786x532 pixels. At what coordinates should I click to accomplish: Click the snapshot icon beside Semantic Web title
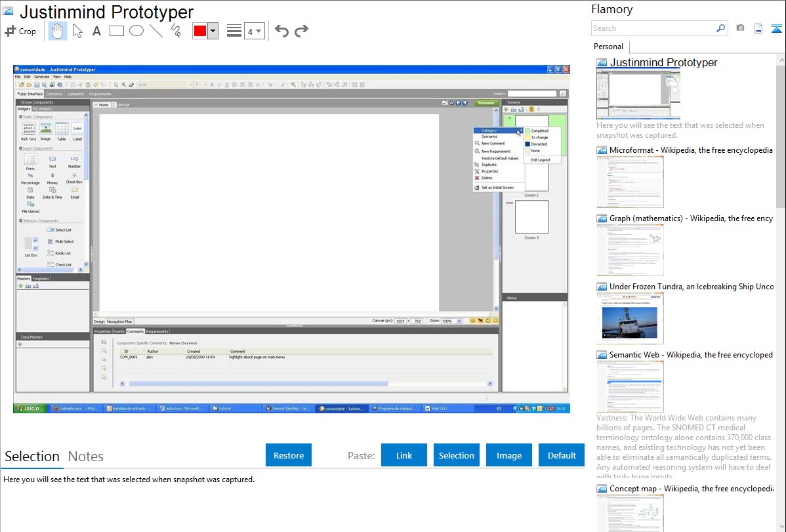(x=602, y=355)
